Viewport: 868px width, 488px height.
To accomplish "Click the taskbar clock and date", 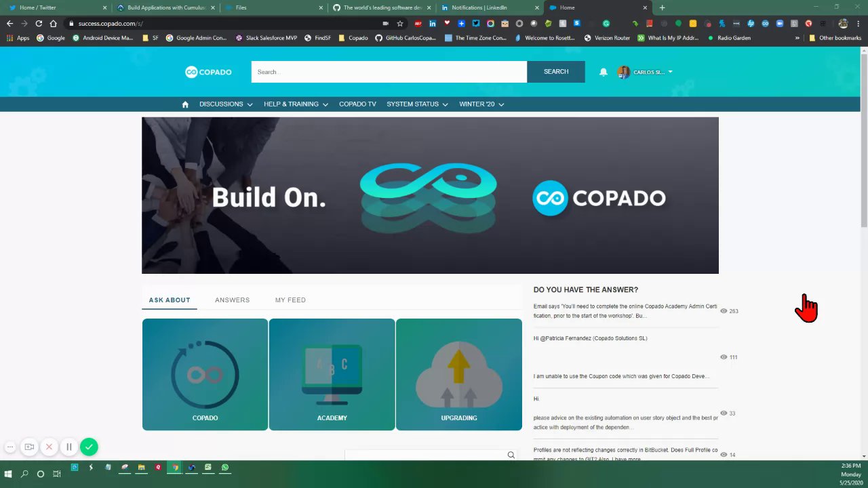I will [851, 474].
